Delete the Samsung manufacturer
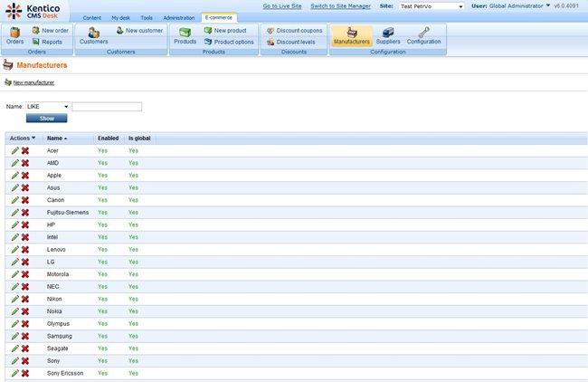588x382 pixels. click(25, 336)
